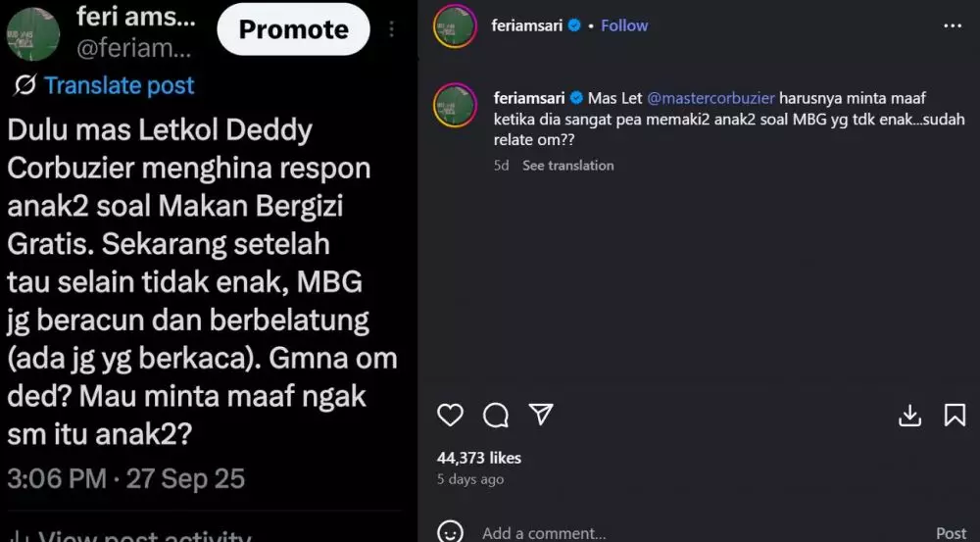980x542 pixels.
Task: Follow feriamsari on Instagram
Action: (x=624, y=25)
